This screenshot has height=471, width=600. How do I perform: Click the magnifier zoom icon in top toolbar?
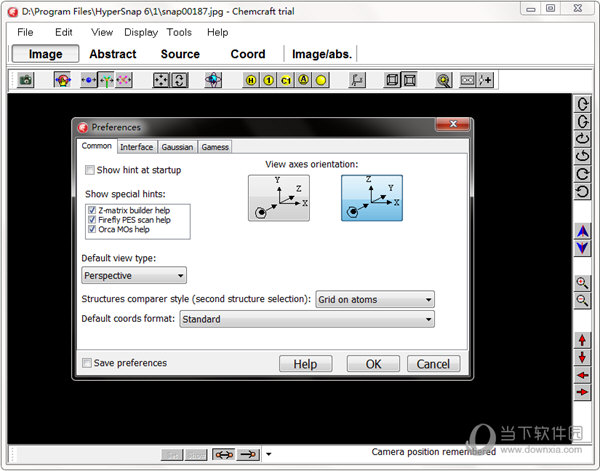[x=442, y=80]
